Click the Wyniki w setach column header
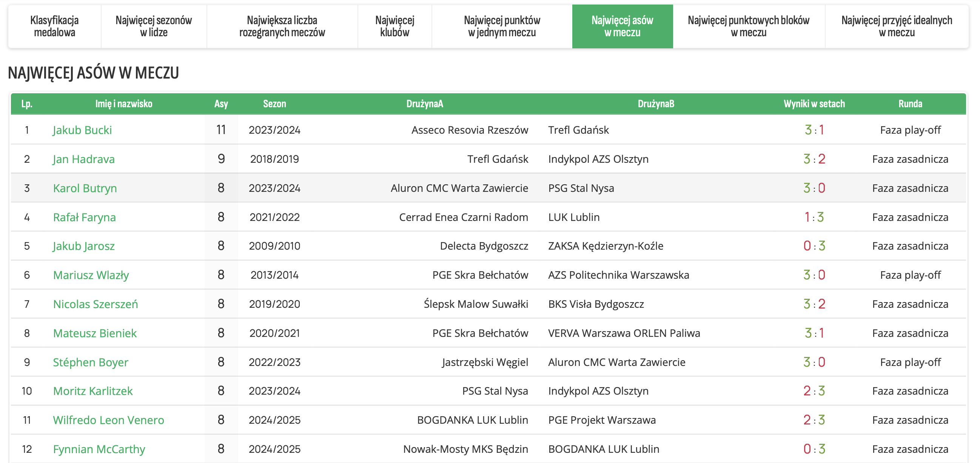Image resolution: width=980 pixels, height=463 pixels. 814,104
